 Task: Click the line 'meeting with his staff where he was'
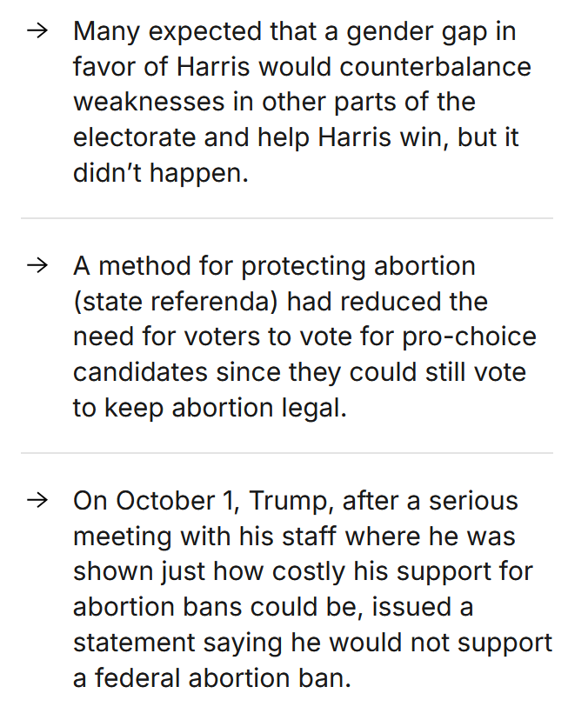[294, 537]
